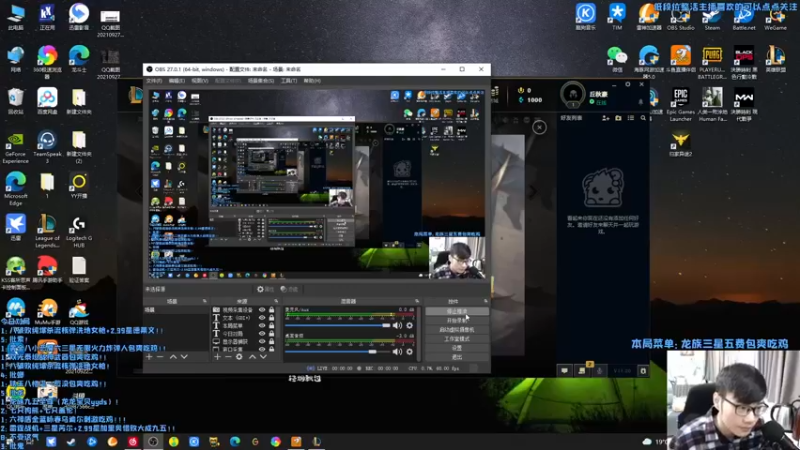Open PLAYERUNKNOWN'S BATTLEGROUNDS desktop icon
The height and width of the screenshot is (450, 800).
tap(712, 63)
